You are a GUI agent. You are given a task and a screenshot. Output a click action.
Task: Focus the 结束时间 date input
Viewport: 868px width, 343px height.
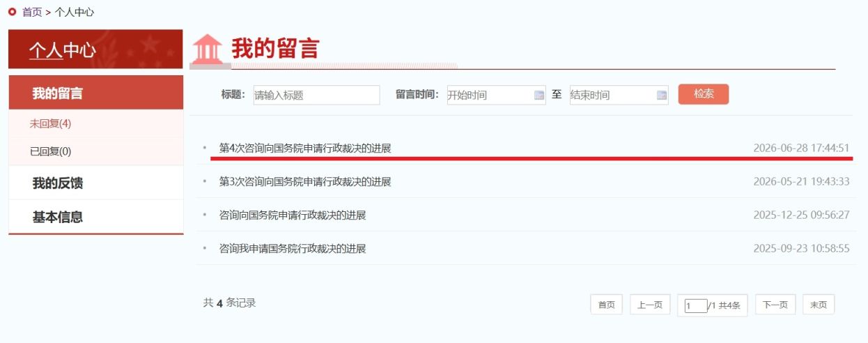pos(619,96)
